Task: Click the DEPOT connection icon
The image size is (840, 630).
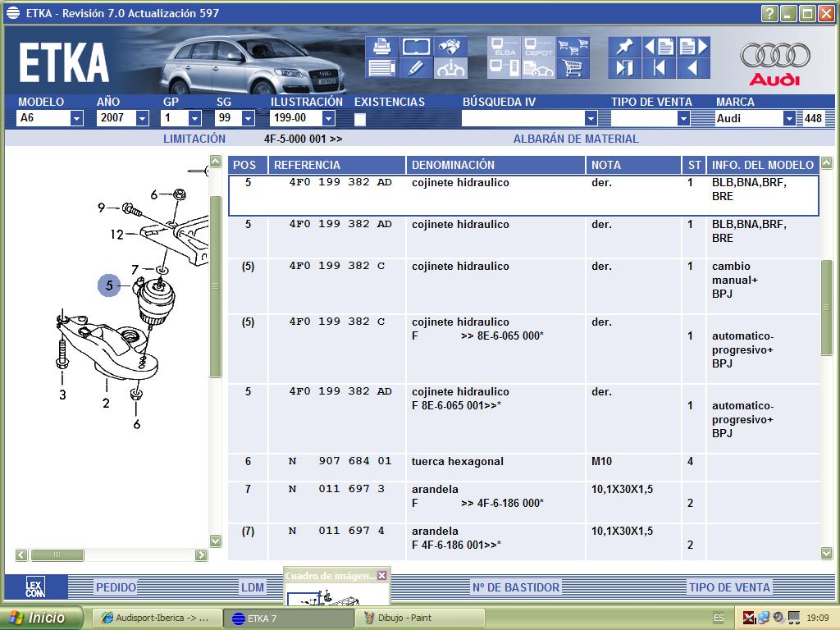Action: (x=538, y=47)
